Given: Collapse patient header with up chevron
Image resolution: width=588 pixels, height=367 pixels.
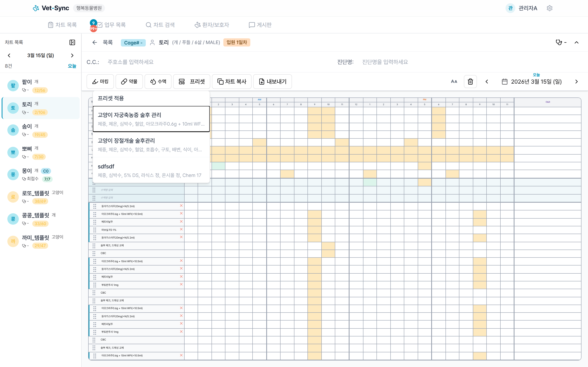Looking at the screenshot, I should click(x=576, y=42).
